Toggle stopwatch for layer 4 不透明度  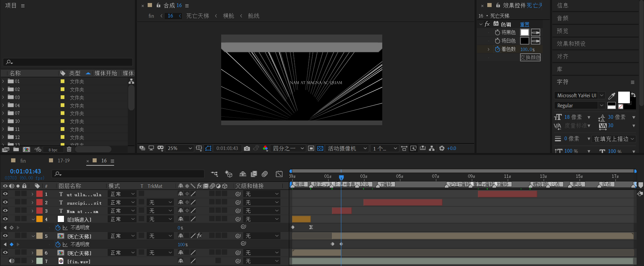58,227
